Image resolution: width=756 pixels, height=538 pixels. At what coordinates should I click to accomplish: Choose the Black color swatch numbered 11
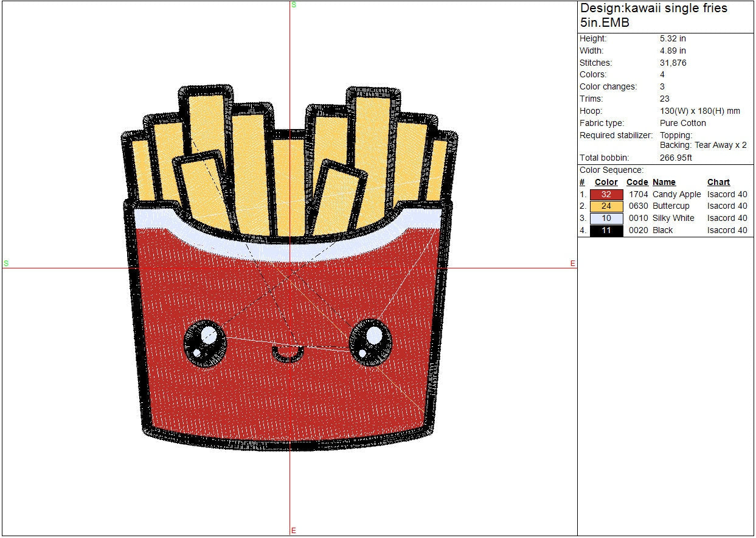[x=606, y=231]
